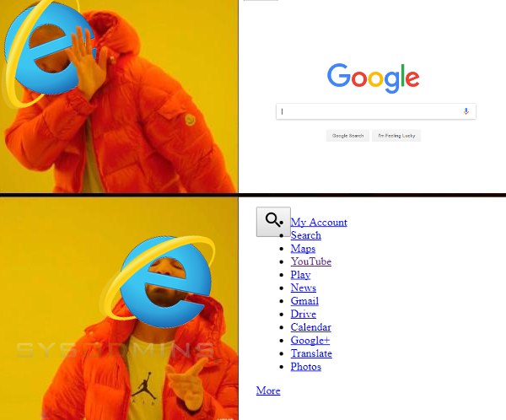This screenshot has height=420, width=506.
Task: Expand the More link
Action: tap(268, 390)
